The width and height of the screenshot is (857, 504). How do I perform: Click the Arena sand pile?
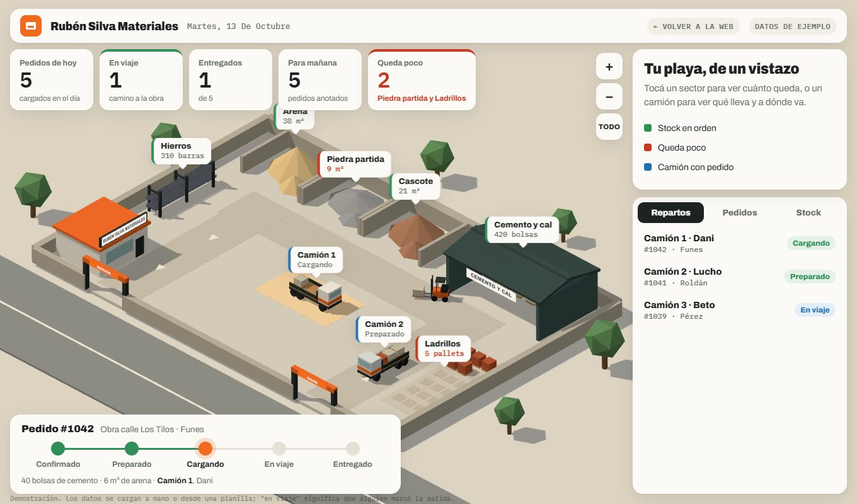[293, 166]
